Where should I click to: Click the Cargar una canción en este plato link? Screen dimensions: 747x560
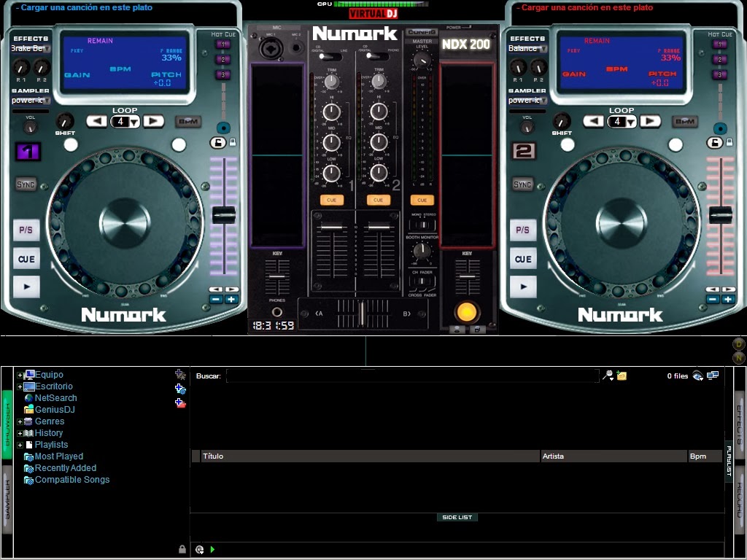coord(85,7)
